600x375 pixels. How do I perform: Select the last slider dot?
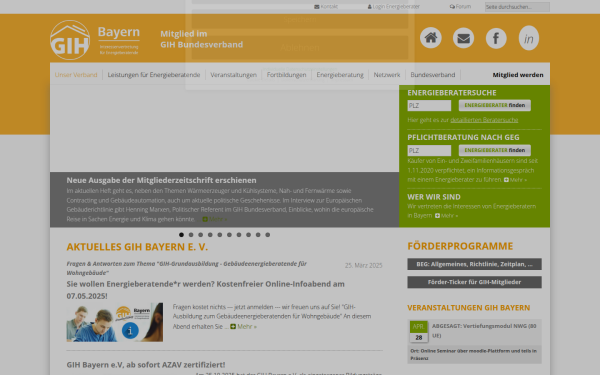click(x=268, y=235)
